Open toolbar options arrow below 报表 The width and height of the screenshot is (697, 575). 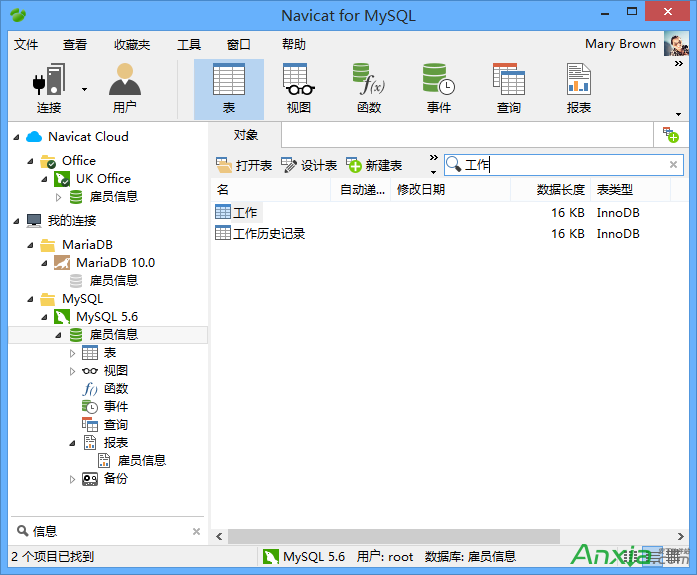[678, 114]
